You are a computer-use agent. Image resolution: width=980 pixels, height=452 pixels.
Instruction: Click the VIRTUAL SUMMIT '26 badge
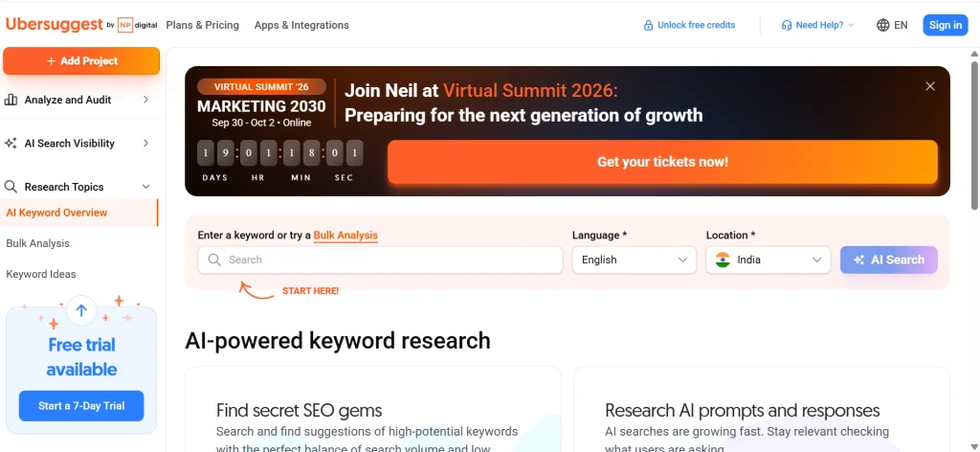(x=261, y=87)
